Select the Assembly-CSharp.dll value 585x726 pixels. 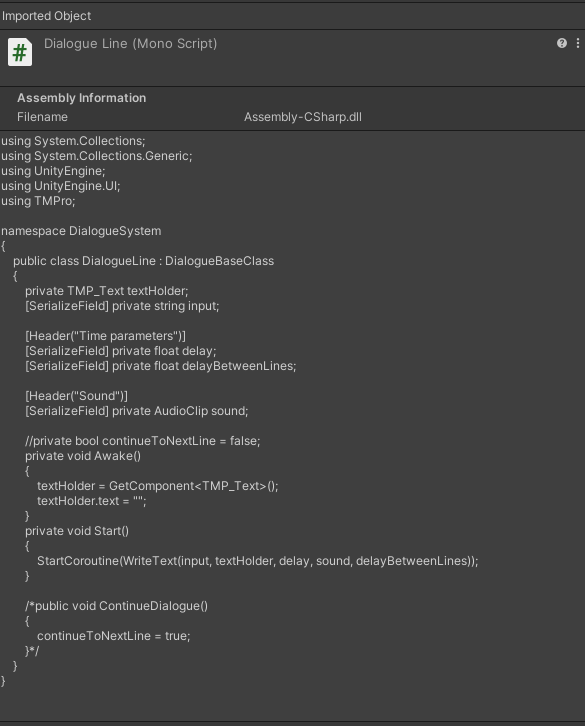(303, 117)
